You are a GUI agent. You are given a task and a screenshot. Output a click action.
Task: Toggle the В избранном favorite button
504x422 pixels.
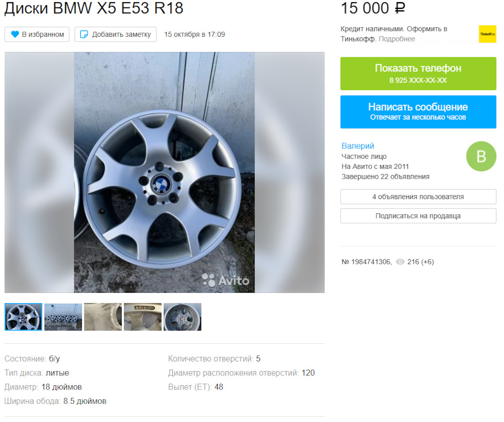point(37,34)
